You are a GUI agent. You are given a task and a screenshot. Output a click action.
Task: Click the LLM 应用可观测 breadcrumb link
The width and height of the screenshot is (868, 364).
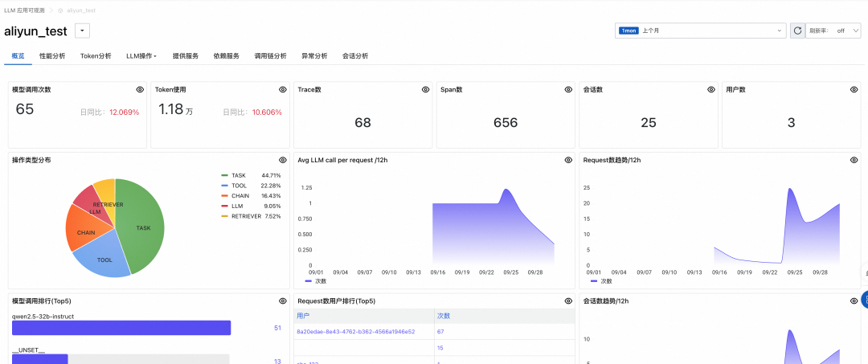click(x=24, y=10)
